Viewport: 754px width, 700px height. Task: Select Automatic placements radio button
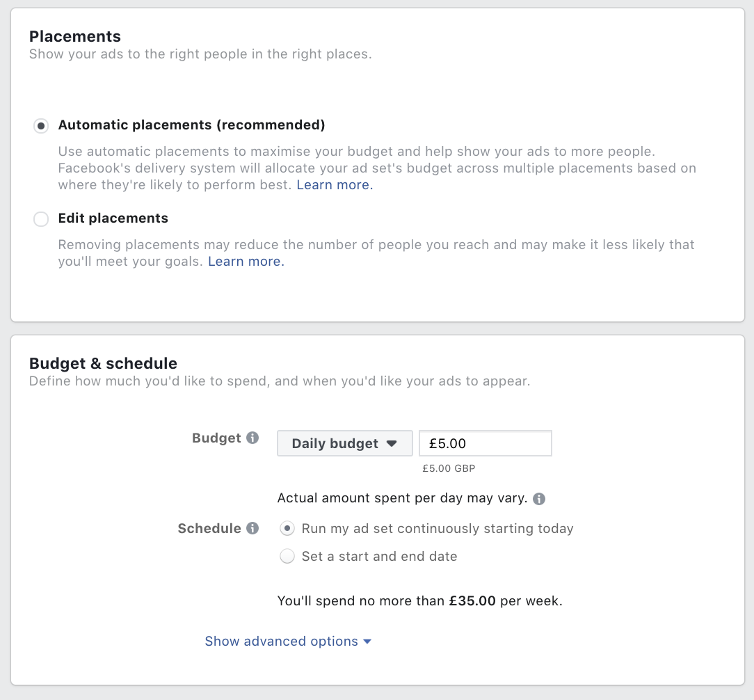tap(41, 125)
